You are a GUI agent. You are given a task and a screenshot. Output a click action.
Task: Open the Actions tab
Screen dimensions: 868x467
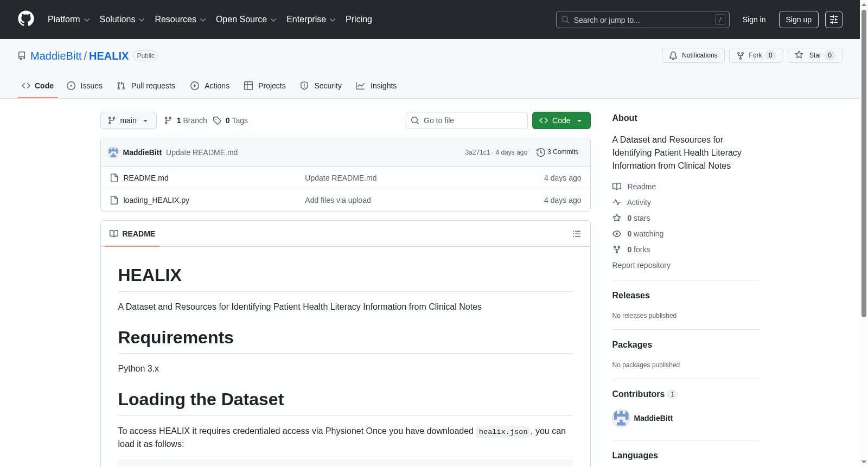(x=210, y=86)
